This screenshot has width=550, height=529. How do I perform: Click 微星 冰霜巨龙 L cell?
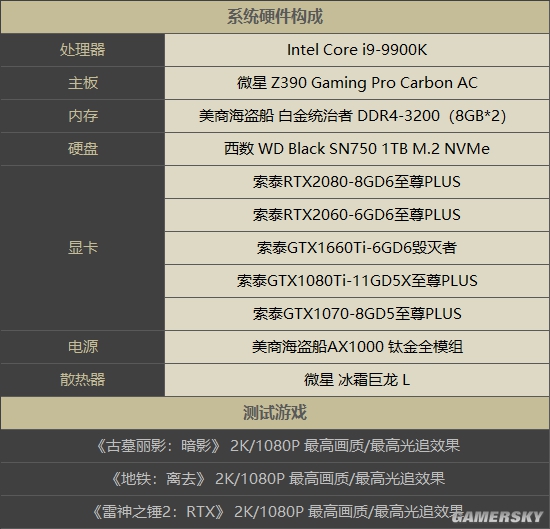tap(357, 380)
